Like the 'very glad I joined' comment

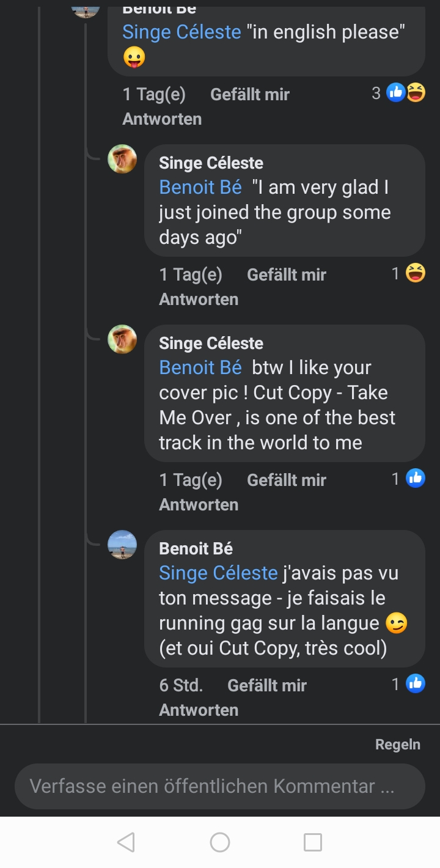286,274
